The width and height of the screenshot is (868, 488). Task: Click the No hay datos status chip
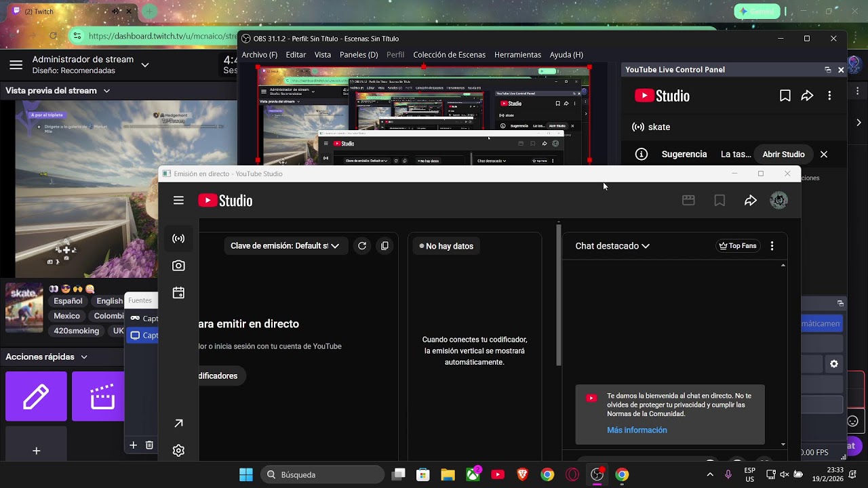(446, 246)
